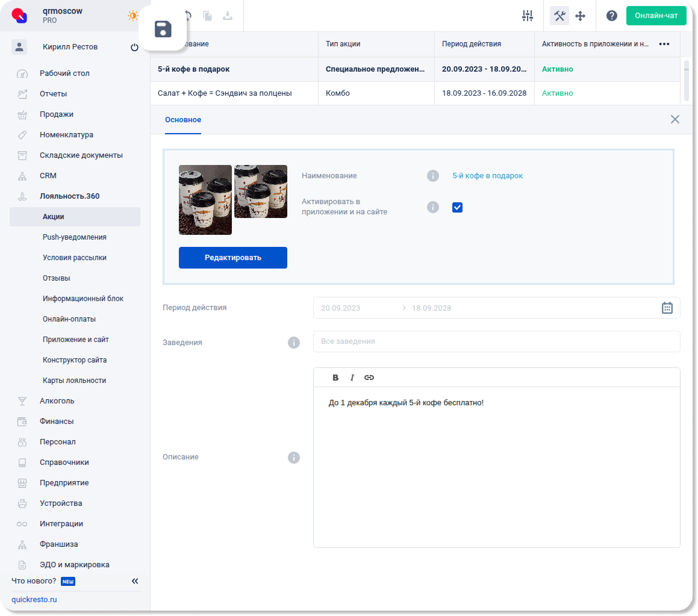This screenshot has height=616, width=698.
Task: Open the Онлайн-чат button
Action: 656,16
